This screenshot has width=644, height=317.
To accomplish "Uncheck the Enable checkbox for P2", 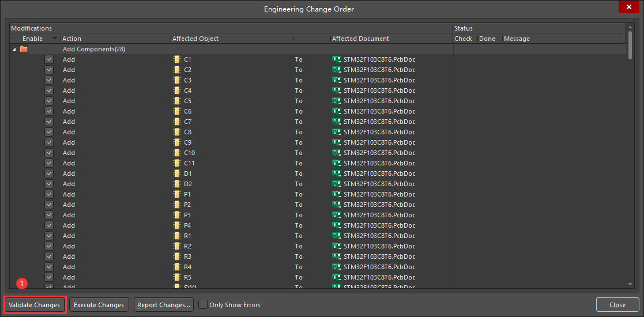I will point(49,205).
